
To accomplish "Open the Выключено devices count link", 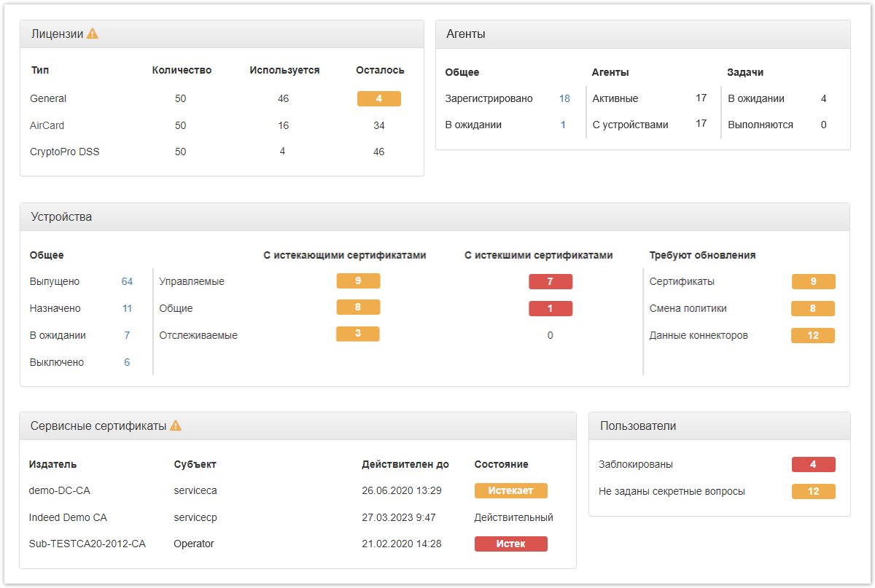I will tap(127, 362).
